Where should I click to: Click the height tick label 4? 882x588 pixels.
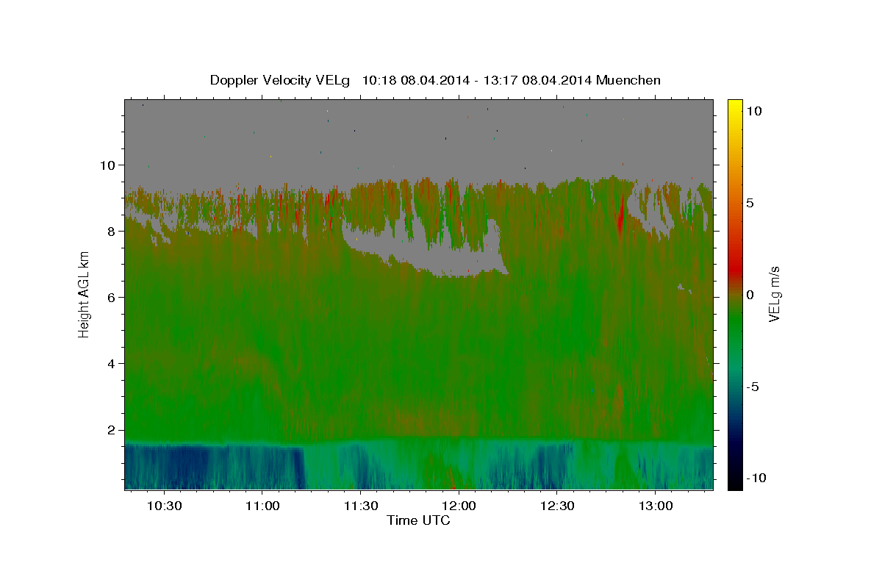click(113, 363)
